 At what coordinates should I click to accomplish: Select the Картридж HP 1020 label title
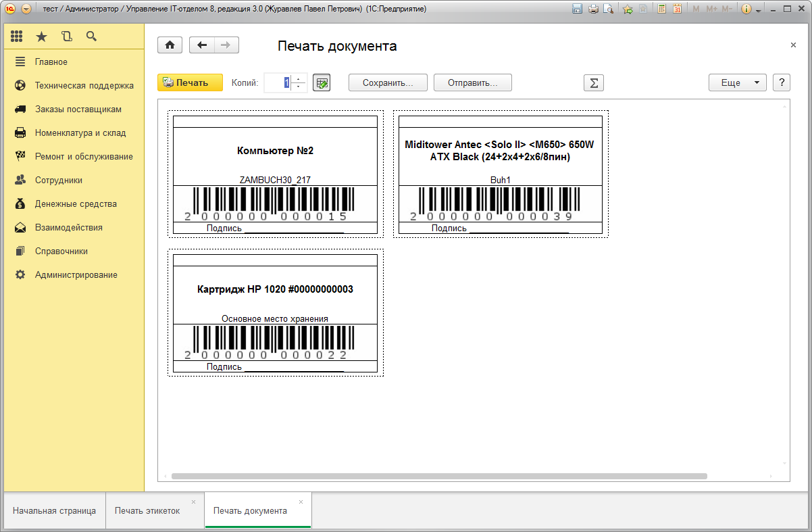pos(275,289)
